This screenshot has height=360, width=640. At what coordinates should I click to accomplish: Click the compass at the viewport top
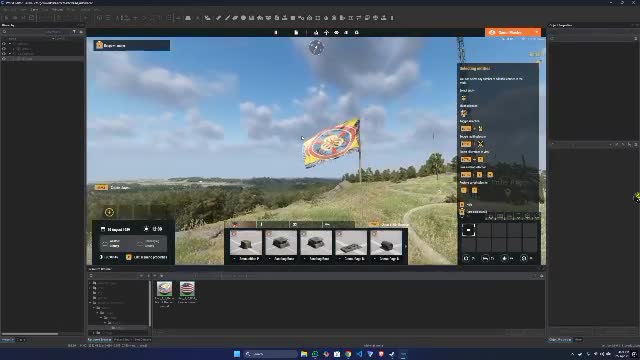click(316, 48)
